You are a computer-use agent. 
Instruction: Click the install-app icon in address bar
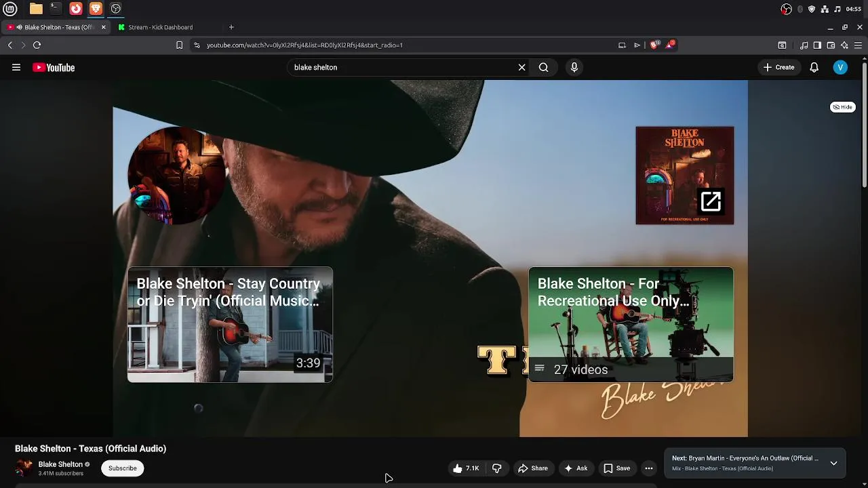tap(622, 45)
